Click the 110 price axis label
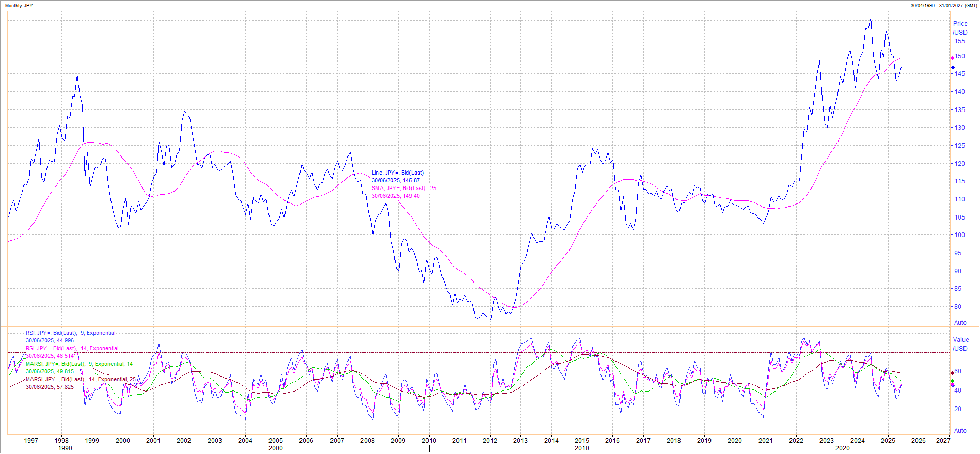980x454 pixels. pos(959,199)
